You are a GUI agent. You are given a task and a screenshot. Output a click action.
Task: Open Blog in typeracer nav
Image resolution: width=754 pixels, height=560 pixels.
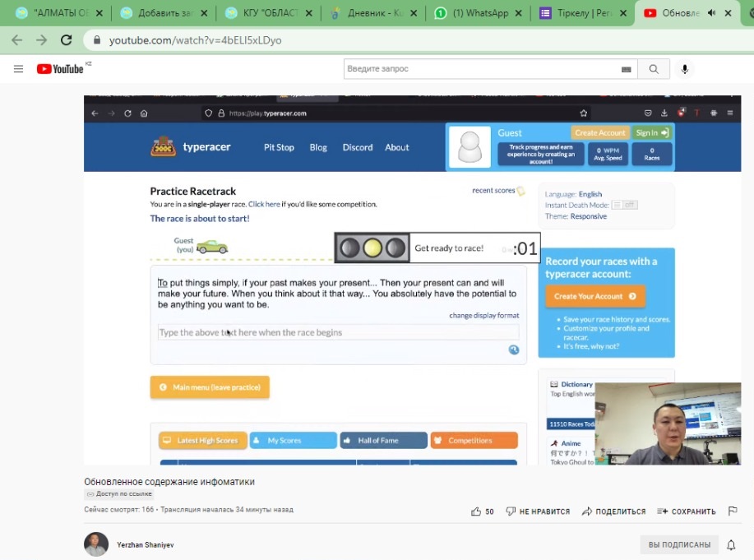tap(318, 147)
